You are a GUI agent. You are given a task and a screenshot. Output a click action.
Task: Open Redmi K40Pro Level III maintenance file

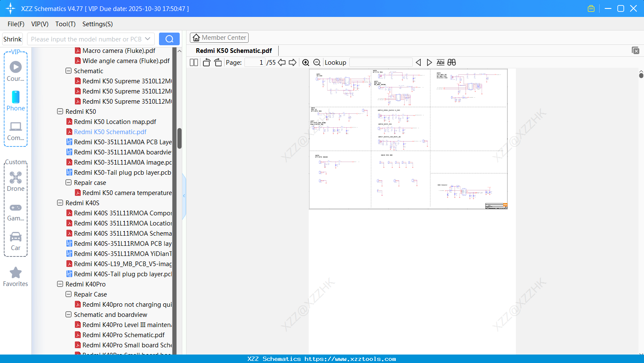coord(123,325)
